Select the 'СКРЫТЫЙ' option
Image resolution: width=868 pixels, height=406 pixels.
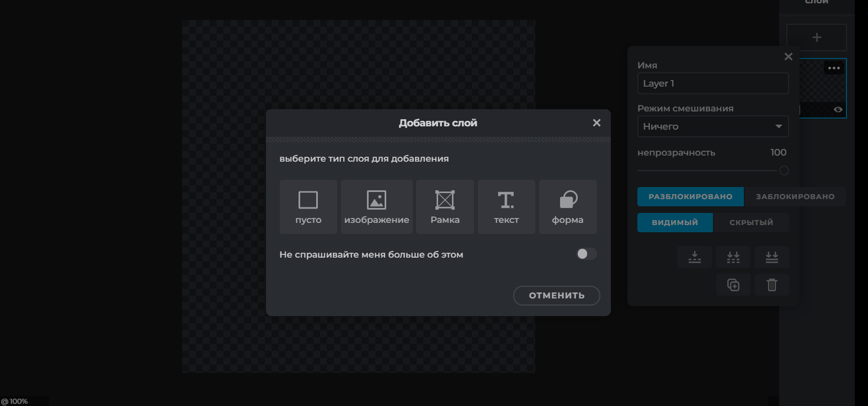click(x=751, y=222)
